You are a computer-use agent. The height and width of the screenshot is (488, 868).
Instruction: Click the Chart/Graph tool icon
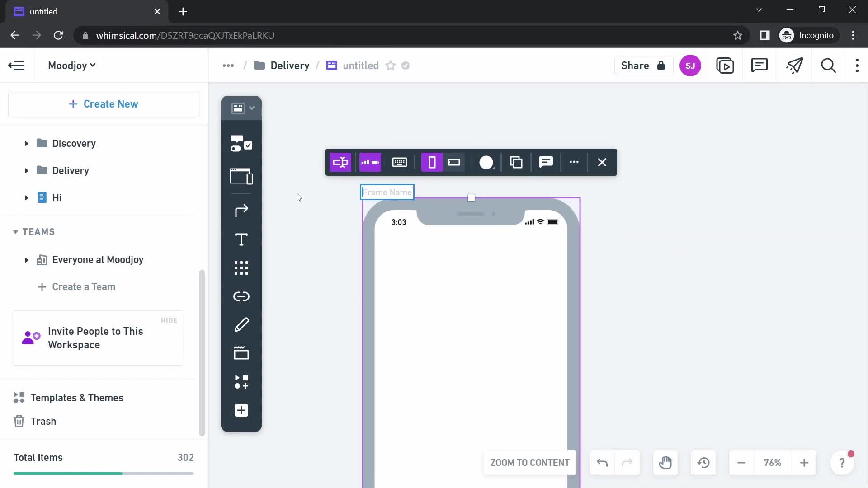click(370, 162)
